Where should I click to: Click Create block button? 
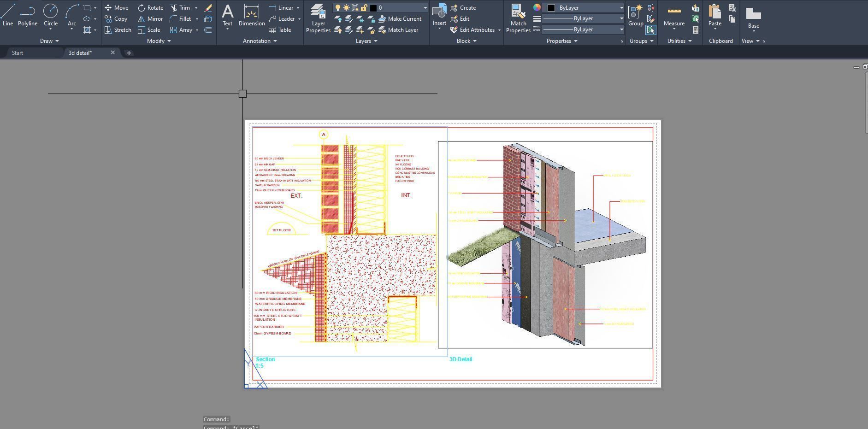(x=463, y=8)
